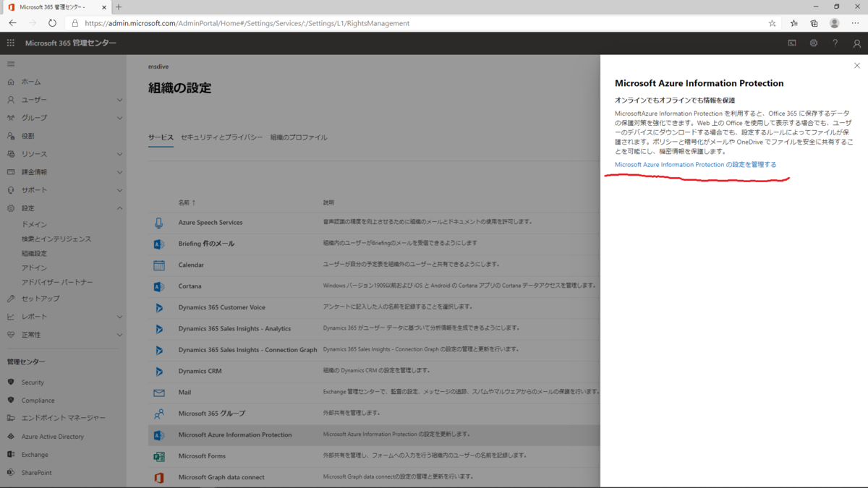Click the Dynamics CRM service icon
Image resolution: width=868 pixels, height=488 pixels.
click(158, 371)
